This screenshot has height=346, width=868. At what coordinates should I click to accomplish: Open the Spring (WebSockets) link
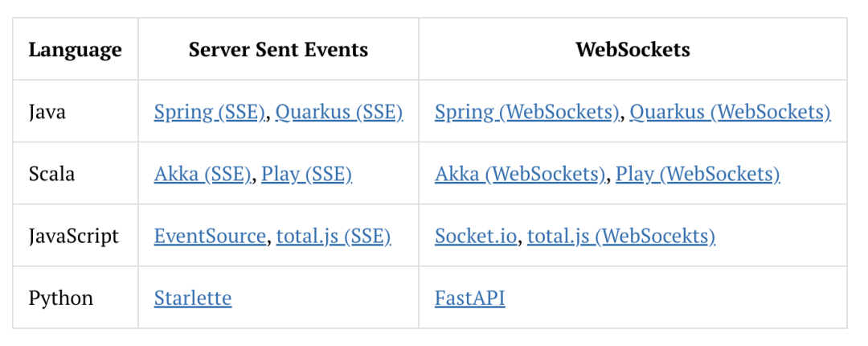tap(526, 112)
